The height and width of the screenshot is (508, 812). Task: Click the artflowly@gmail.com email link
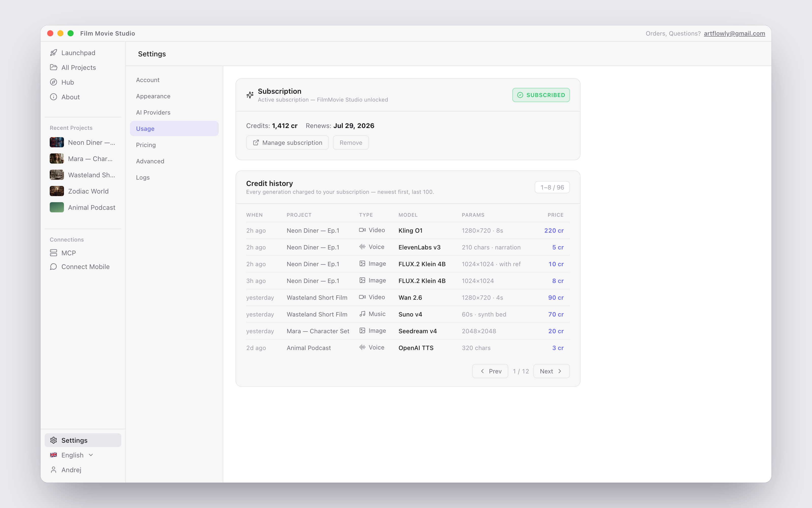click(x=734, y=33)
